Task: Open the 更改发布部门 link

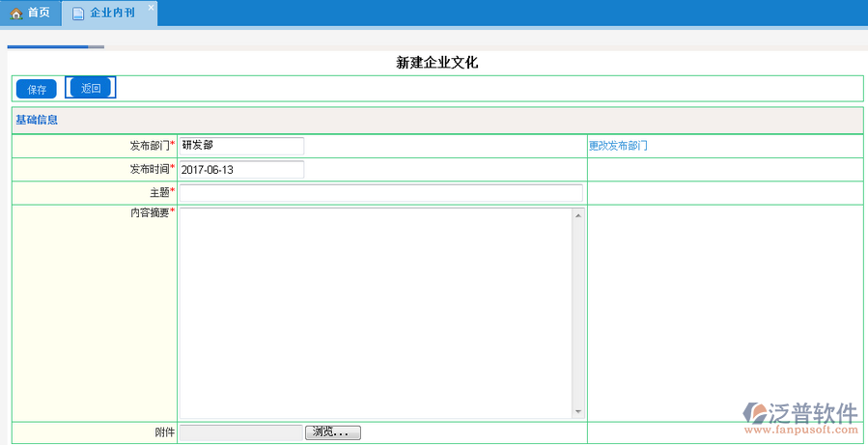Action: pyautogui.click(x=618, y=146)
